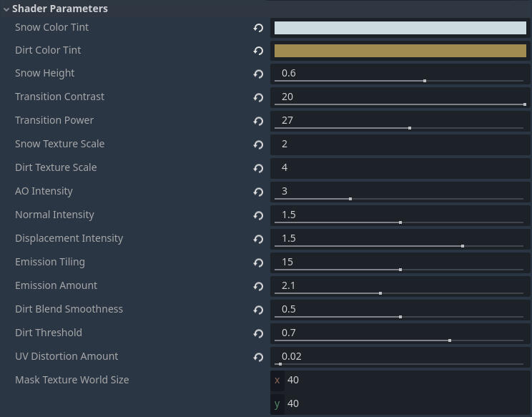Screen dimensions: 532x417
Task: Reset Dirt Color Tint to default
Action: [x=258, y=51]
